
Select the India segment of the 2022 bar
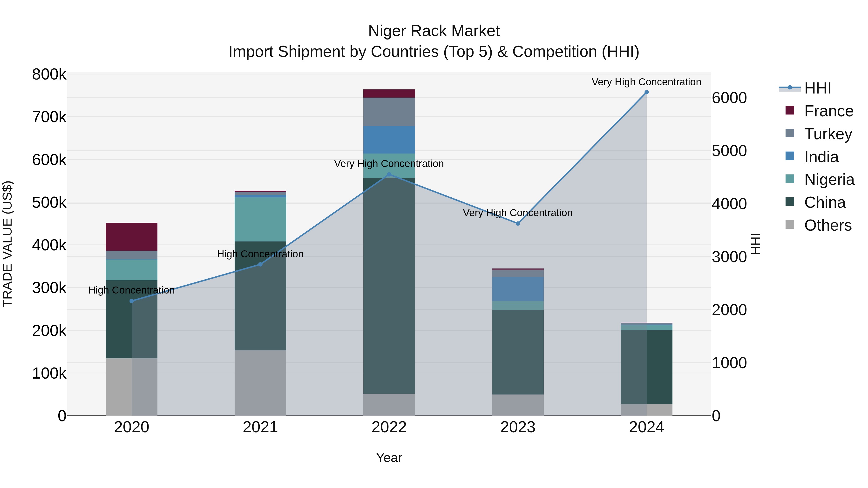click(389, 140)
